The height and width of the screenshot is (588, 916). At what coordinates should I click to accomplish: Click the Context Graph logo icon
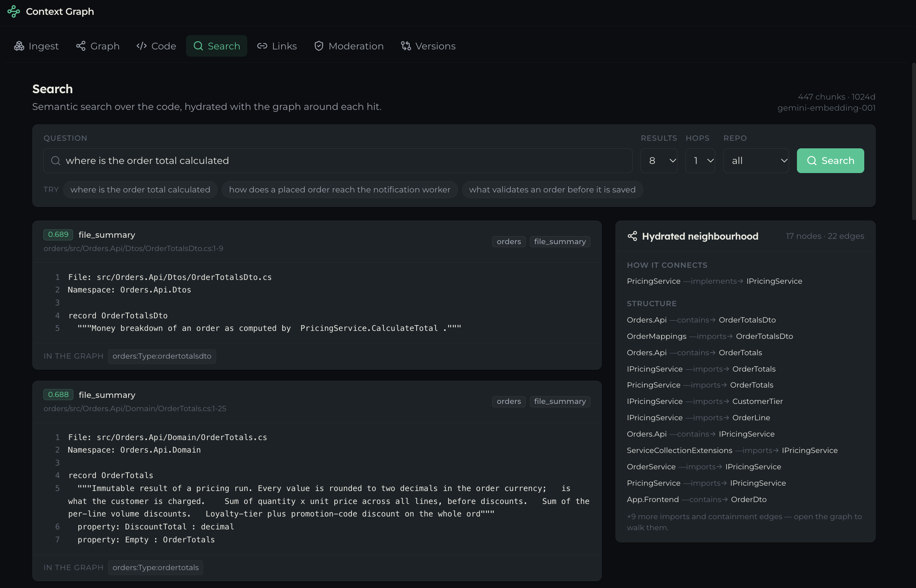[13, 11]
